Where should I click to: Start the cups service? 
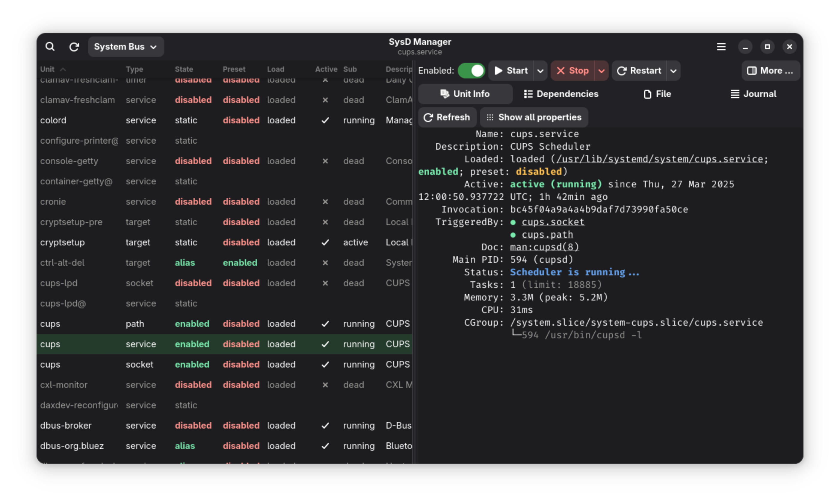point(511,71)
